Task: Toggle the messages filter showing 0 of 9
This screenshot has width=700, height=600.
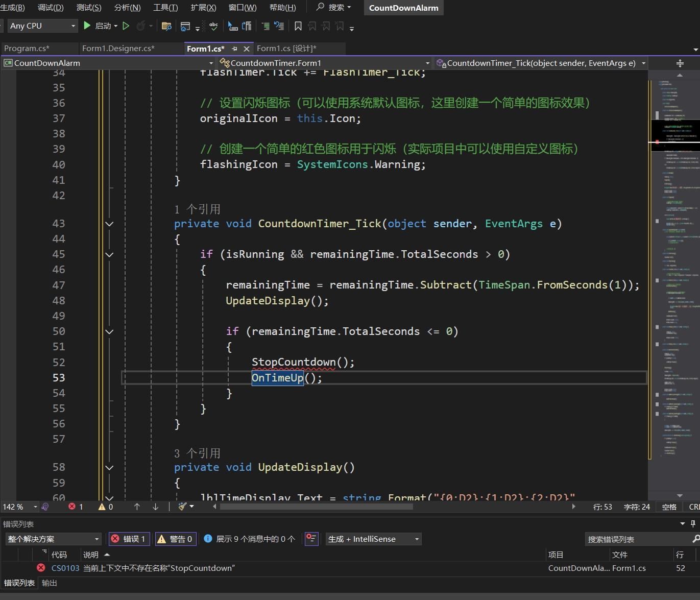Action: point(250,539)
